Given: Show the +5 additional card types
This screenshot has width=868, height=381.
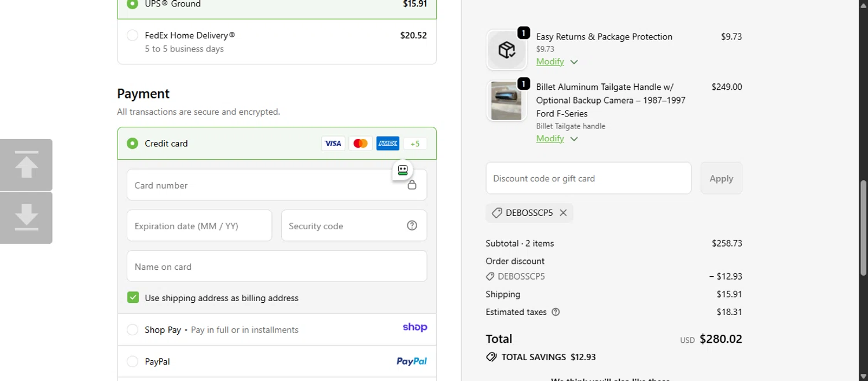Looking at the screenshot, I should pyautogui.click(x=415, y=144).
